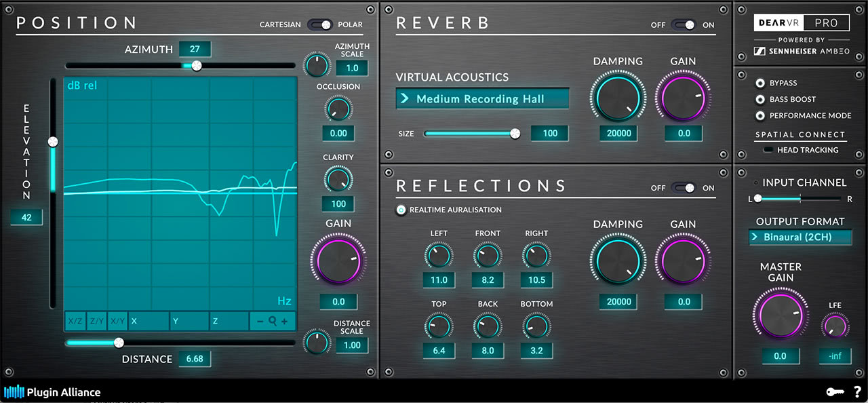Click the Y coordinate field
Viewport: 868px width, 403px height.
coord(189,321)
